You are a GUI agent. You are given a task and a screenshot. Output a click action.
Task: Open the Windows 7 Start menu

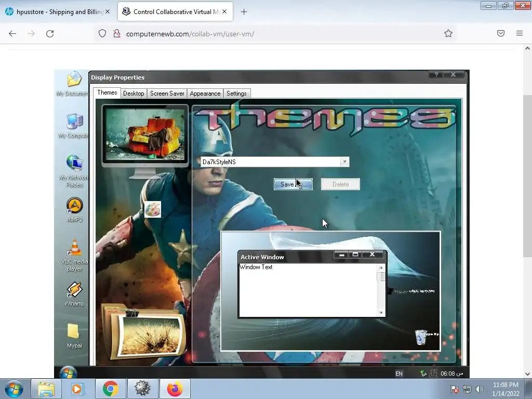click(x=14, y=389)
